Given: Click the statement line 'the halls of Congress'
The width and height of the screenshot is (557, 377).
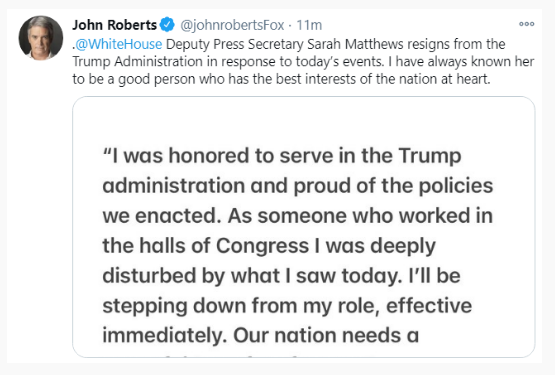Looking at the screenshot, I should pyautogui.click(x=269, y=246).
